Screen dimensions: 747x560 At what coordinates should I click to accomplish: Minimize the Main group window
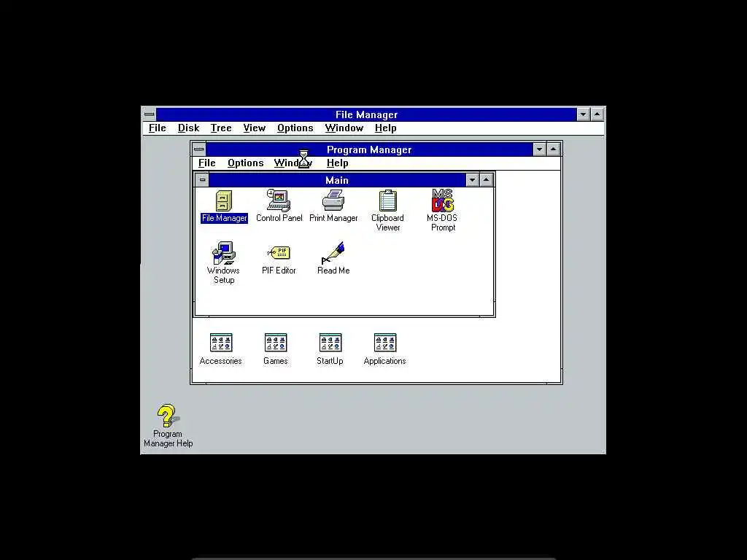(x=472, y=180)
